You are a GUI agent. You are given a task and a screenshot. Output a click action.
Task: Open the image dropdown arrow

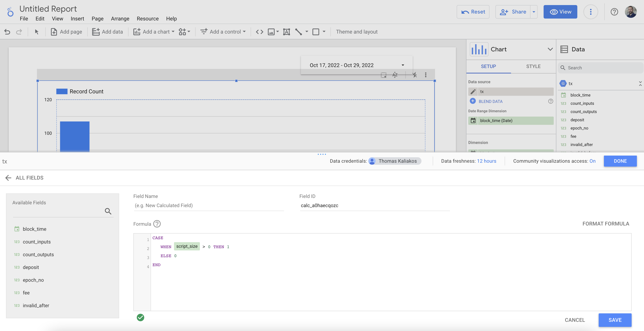click(277, 32)
